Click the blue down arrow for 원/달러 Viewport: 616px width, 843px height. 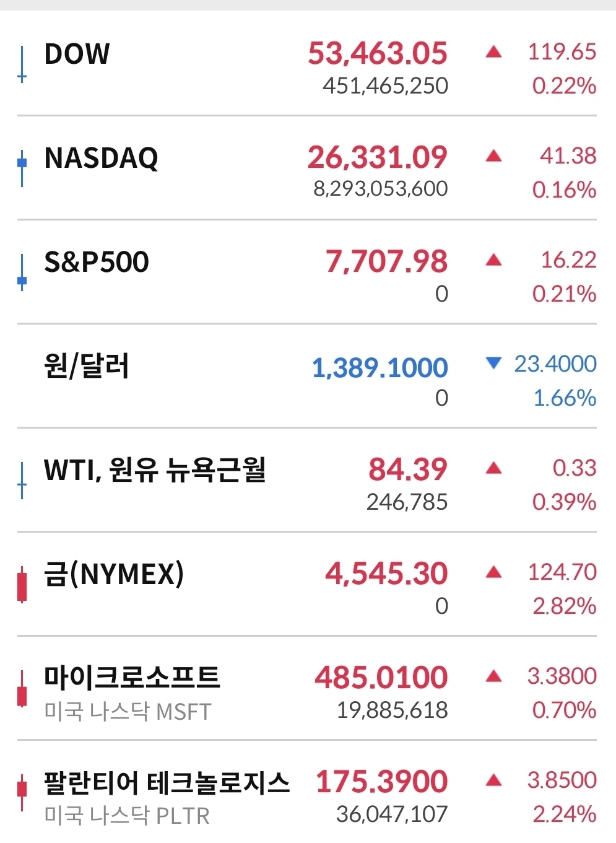493,363
